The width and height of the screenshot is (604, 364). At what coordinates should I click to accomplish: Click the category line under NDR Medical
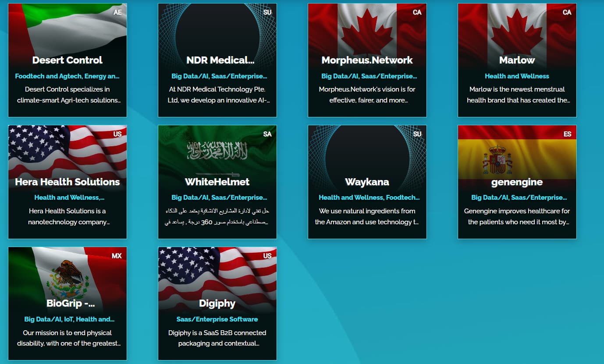(x=219, y=76)
